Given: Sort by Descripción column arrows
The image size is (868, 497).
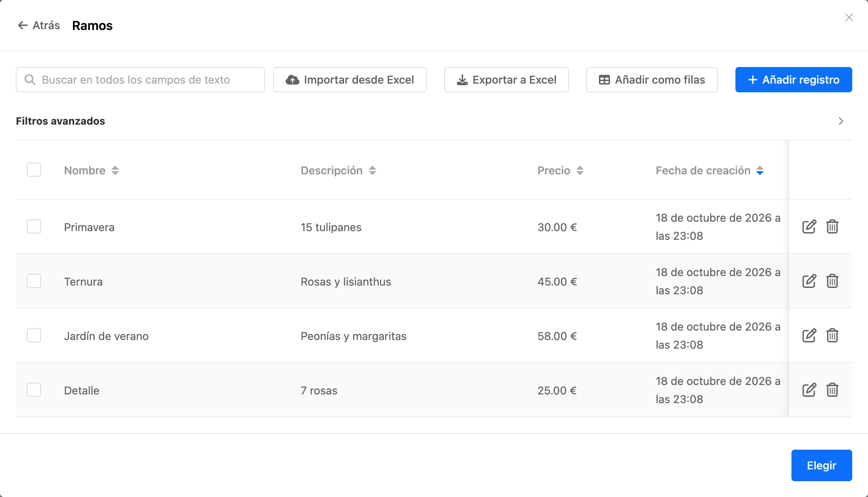Looking at the screenshot, I should 372,170.
